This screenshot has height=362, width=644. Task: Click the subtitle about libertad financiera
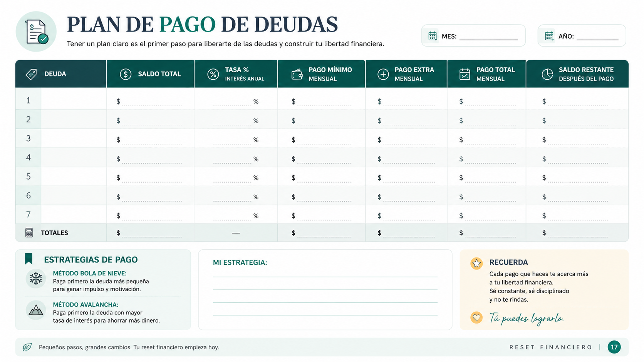[225, 44]
